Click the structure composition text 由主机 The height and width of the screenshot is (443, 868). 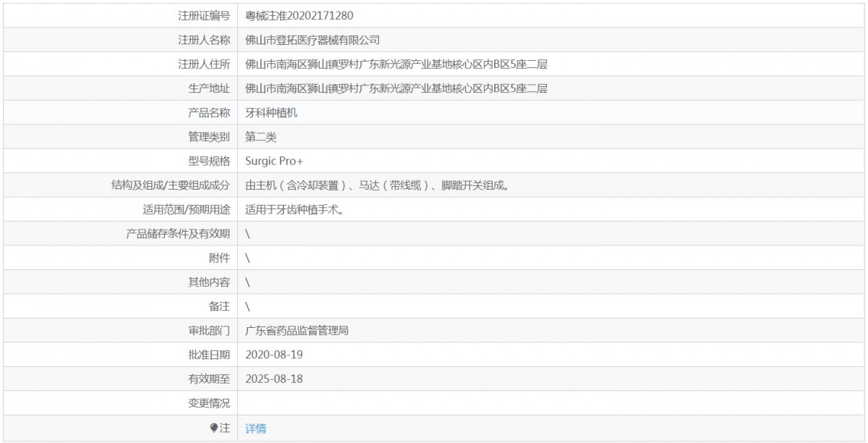[378, 185]
